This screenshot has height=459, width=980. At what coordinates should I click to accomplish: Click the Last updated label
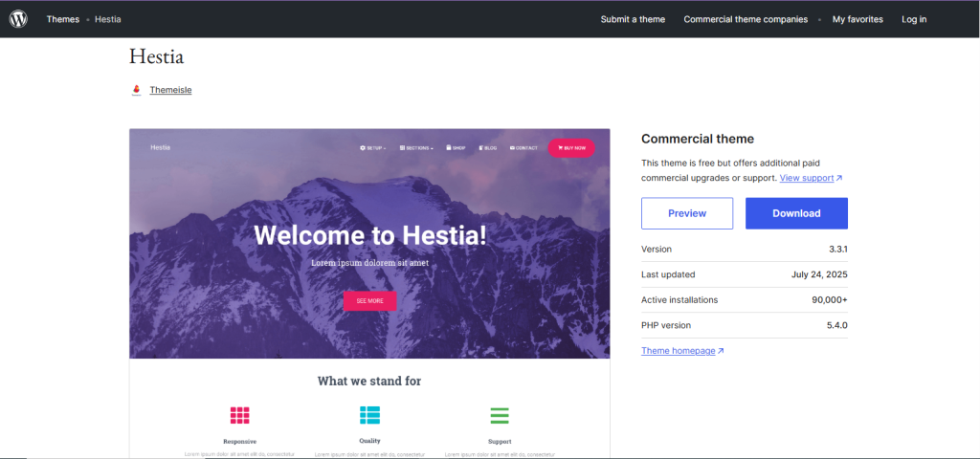click(668, 274)
